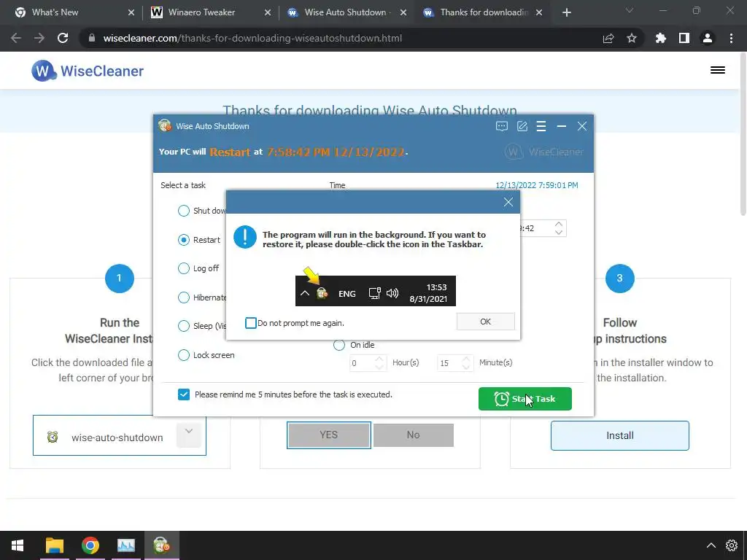747x560 pixels.
Task: Click the No button on the page
Action: (x=413, y=435)
